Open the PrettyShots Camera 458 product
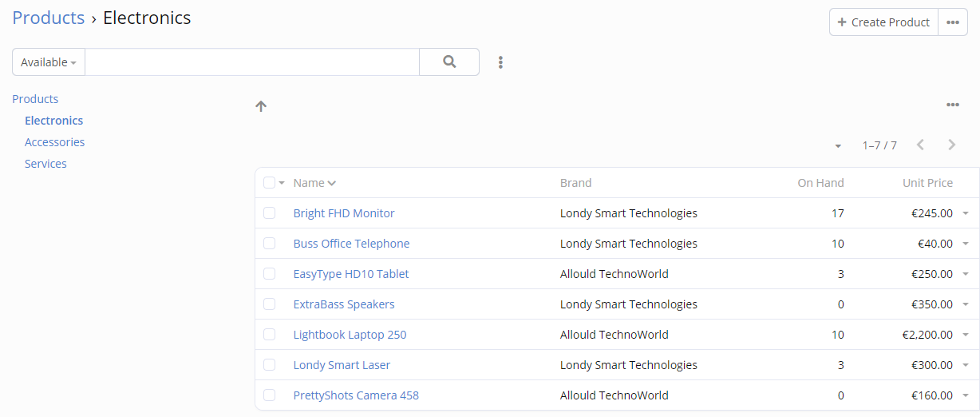This screenshot has width=980, height=417. tap(356, 395)
